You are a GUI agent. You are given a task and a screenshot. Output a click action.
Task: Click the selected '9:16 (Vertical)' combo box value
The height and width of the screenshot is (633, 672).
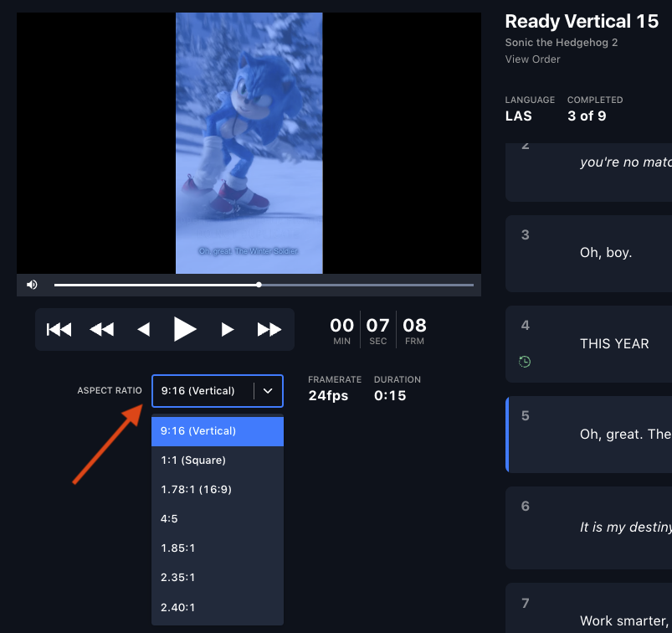pos(198,391)
